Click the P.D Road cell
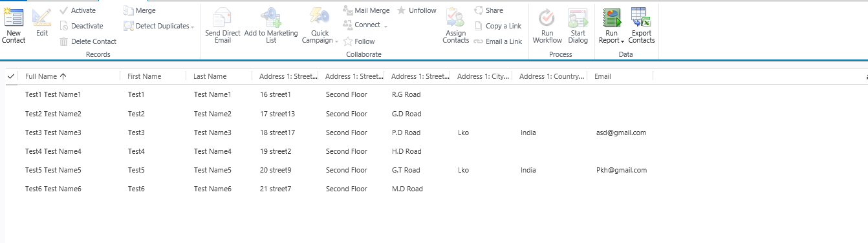Viewport: 868px width, 243px height. click(x=406, y=132)
